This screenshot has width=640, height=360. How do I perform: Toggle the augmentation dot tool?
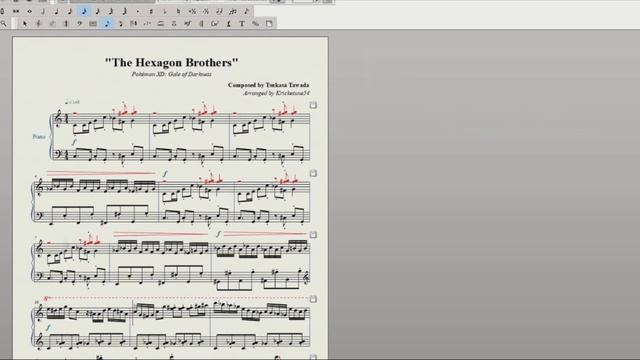click(x=138, y=11)
